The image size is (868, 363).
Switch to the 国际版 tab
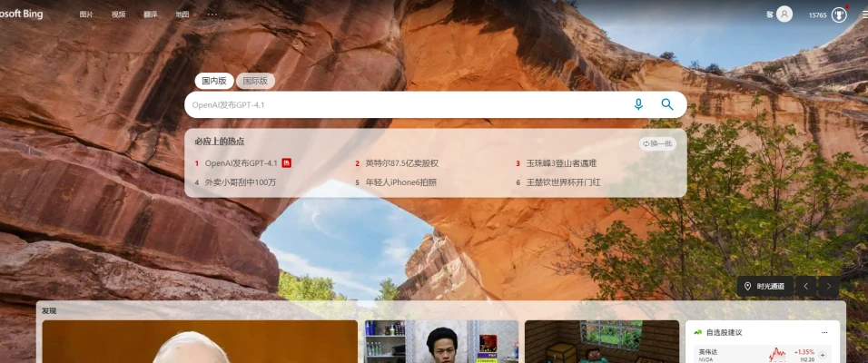coord(255,81)
